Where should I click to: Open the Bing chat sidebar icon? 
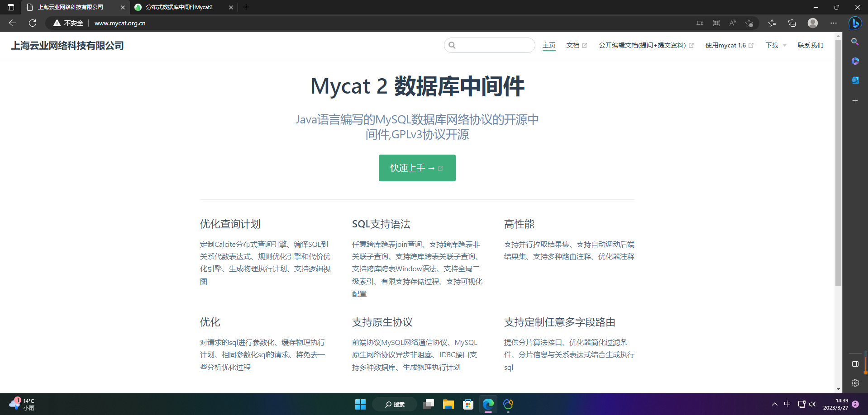(855, 23)
